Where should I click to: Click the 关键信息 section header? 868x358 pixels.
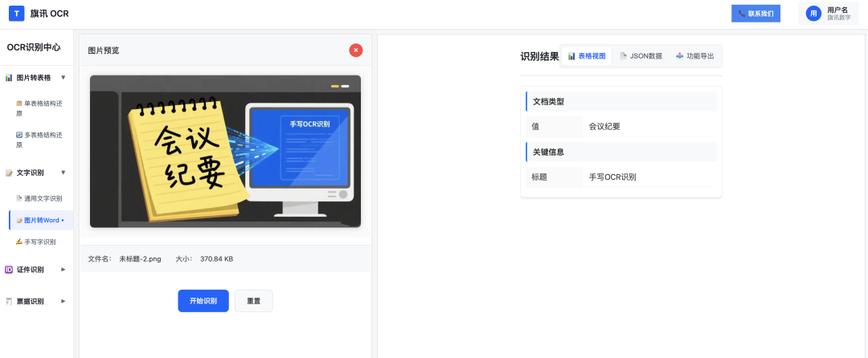(621, 152)
